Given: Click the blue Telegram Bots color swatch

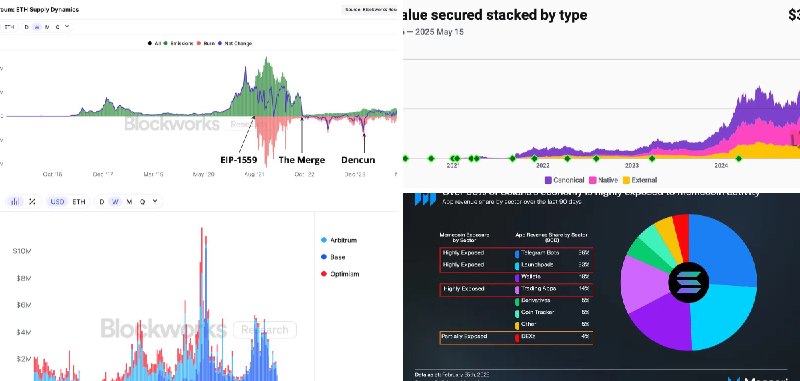Looking at the screenshot, I should [x=517, y=253].
